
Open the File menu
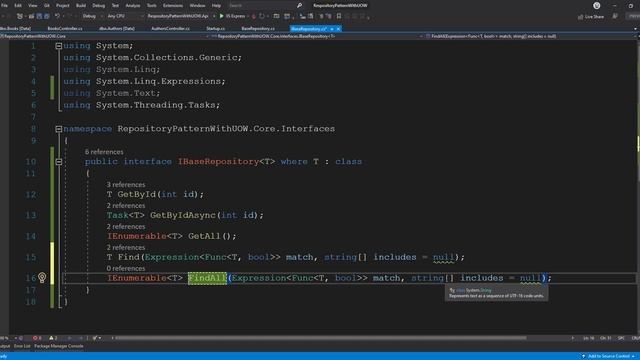(x=4, y=5)
